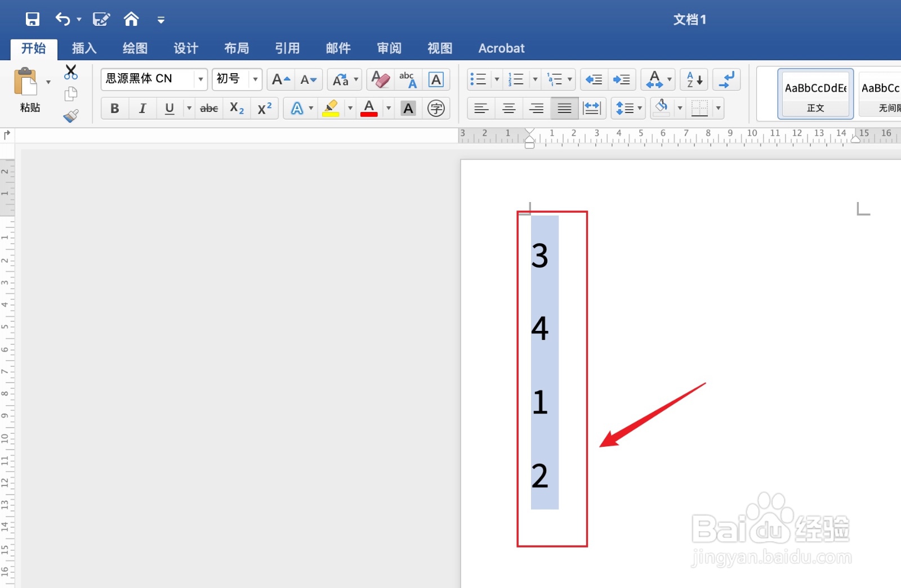
Task: Apply character border A icon
Action: coord(436,79)
